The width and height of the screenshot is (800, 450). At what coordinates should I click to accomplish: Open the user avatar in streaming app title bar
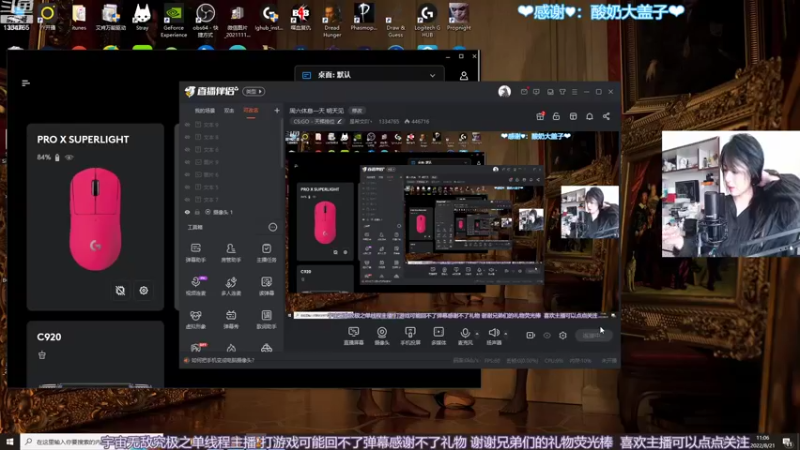coord(504,91)
